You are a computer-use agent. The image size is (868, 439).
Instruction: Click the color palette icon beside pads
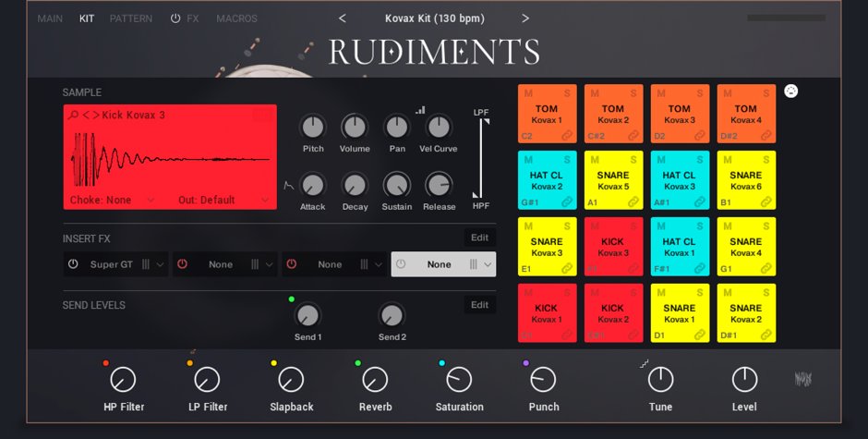pos(791,91)
